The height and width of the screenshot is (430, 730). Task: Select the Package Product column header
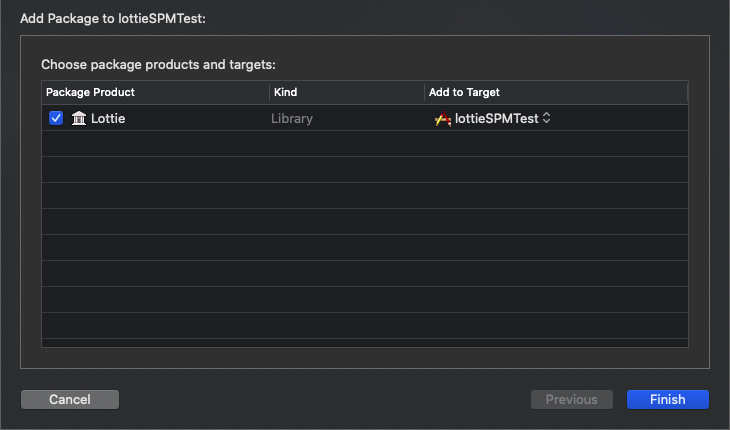coord(155,92)
